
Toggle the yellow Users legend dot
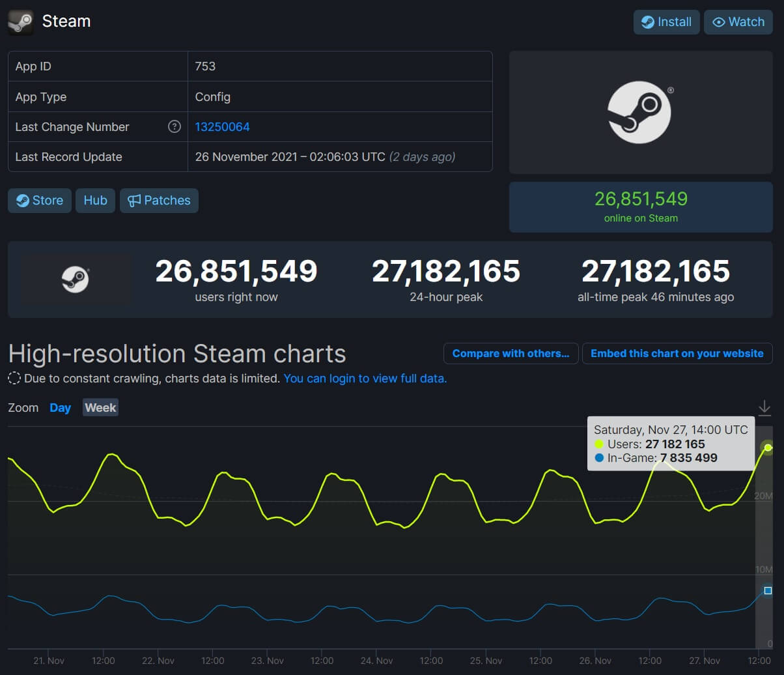[x=598, y=444]
